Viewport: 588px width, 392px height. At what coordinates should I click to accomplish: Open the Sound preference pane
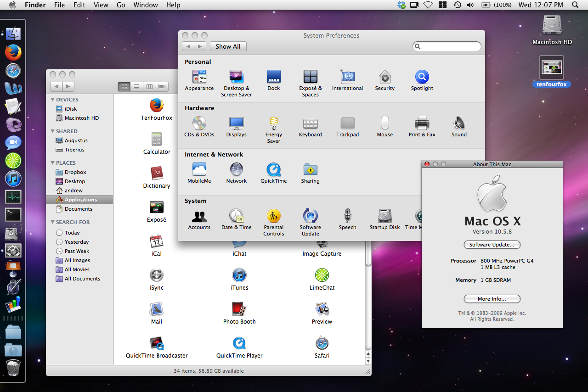(459, 123)
